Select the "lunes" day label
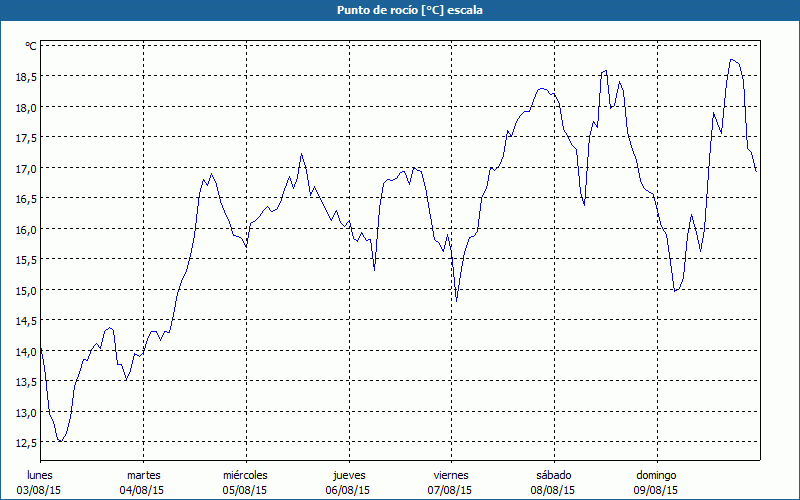 coord(40,475)
